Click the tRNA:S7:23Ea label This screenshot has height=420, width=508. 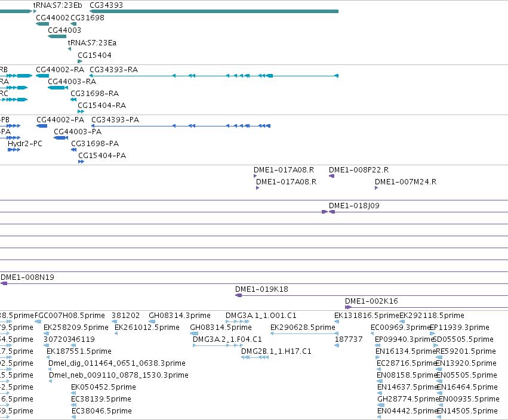pos(92,43)
